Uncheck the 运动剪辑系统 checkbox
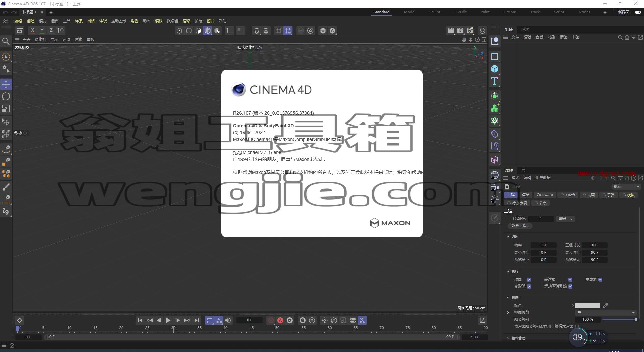Image resolution: width=644 pixels, height=352 pixels. coord(570,287)
